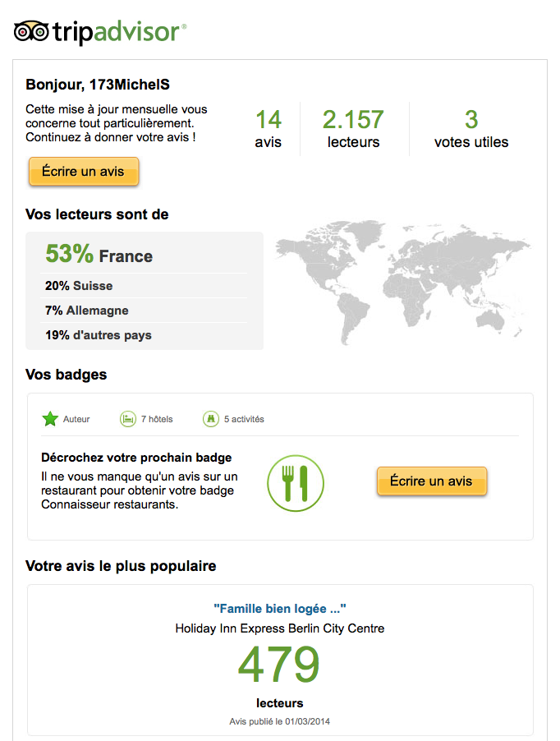The height and width of the screenshot is (741, 560).
Task: Click the 7 hôtels badge label
Action: click(x=157, y=419)
